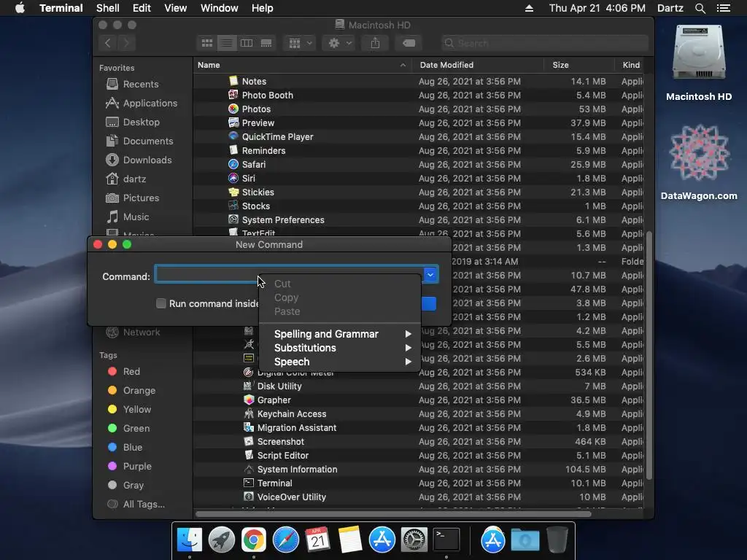Screen dimensions: 747x560
Task: Click the clock in menu bar
Action: (597, 8)
